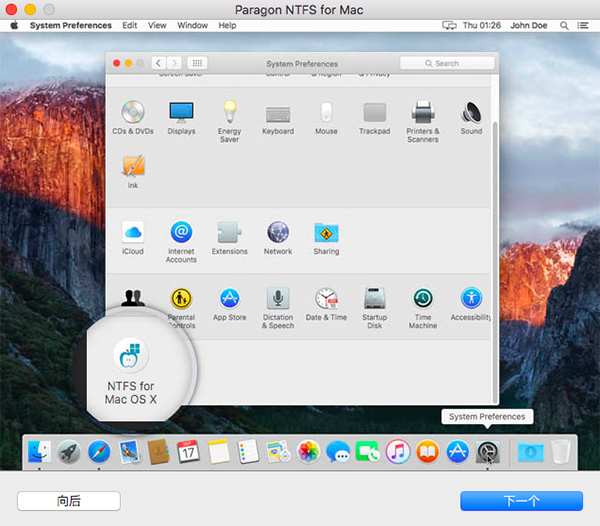
Task: Click the Show All grid button
Action: pyautogui.click(x=197, y=63)
